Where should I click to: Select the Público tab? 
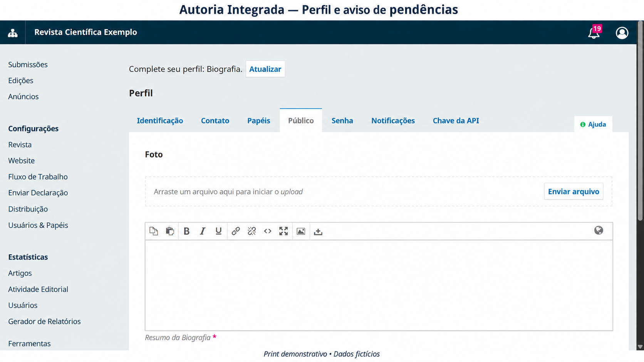[301, 120]
